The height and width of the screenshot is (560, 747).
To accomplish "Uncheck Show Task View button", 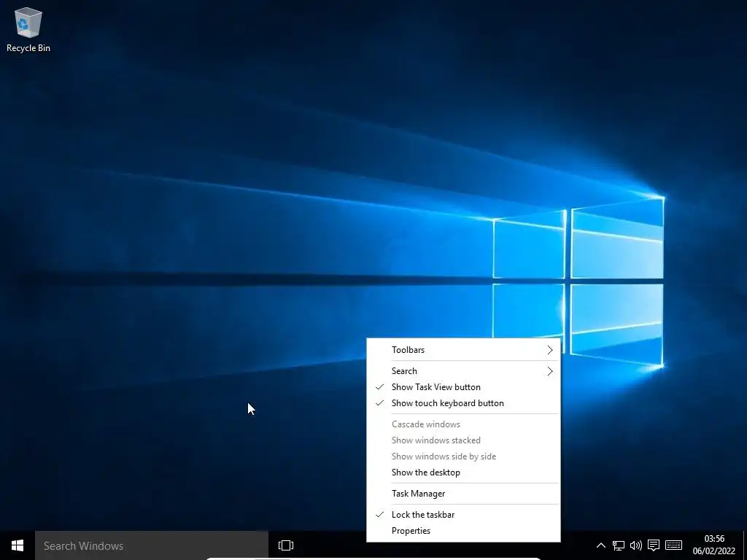I will click(x=463, y=387).
